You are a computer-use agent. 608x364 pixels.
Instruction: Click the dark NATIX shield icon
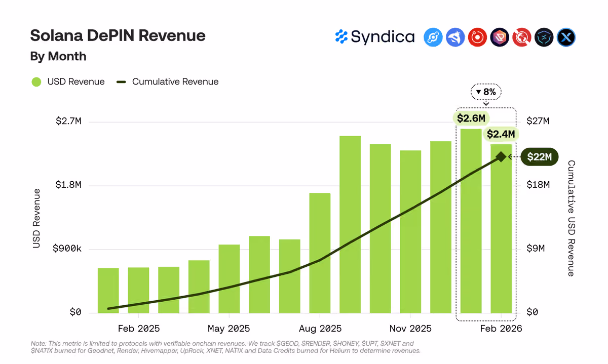[544, 37]
